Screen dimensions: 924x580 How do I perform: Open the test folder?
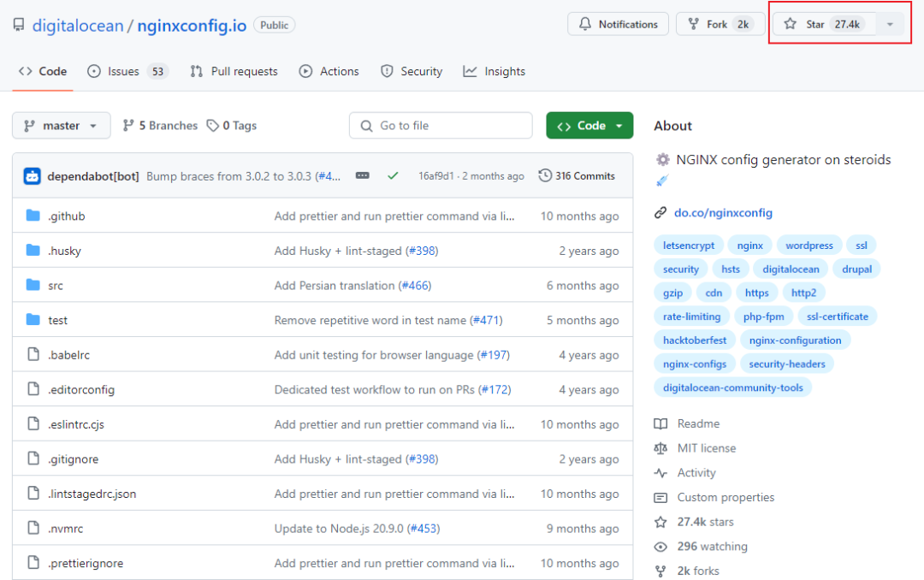[x=58, y=321]
